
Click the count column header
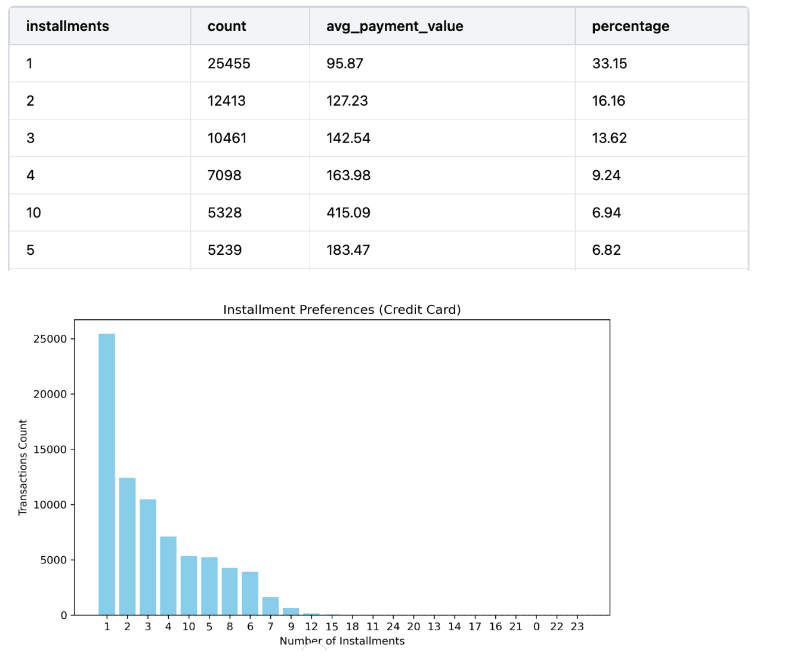coord(227,26)
